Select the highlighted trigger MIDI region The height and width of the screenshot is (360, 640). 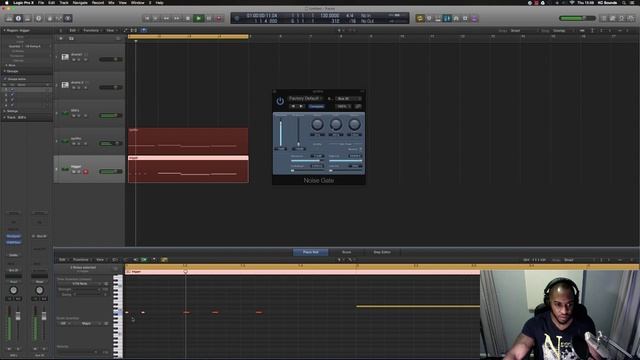pos(188,169)
